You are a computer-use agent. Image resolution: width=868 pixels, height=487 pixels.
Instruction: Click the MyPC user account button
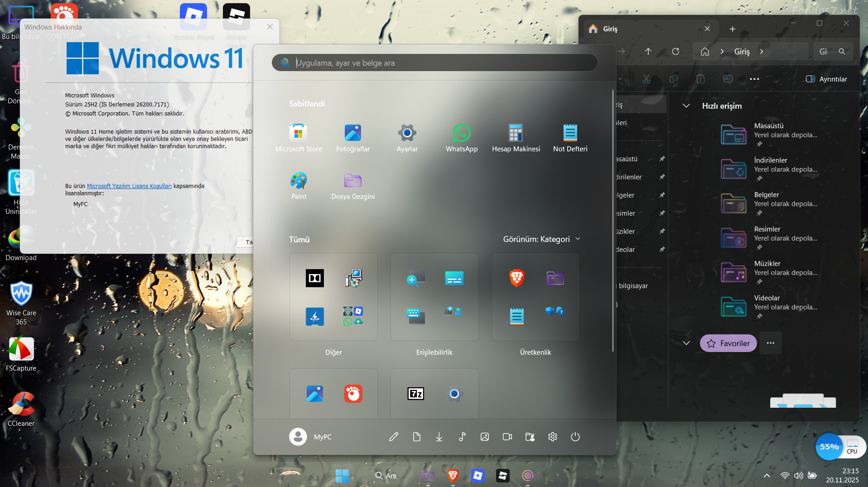click(311, 437)
